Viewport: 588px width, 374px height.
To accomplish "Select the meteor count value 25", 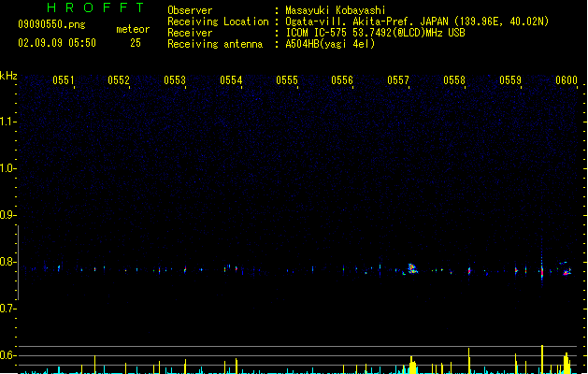I will coord(136,43).
